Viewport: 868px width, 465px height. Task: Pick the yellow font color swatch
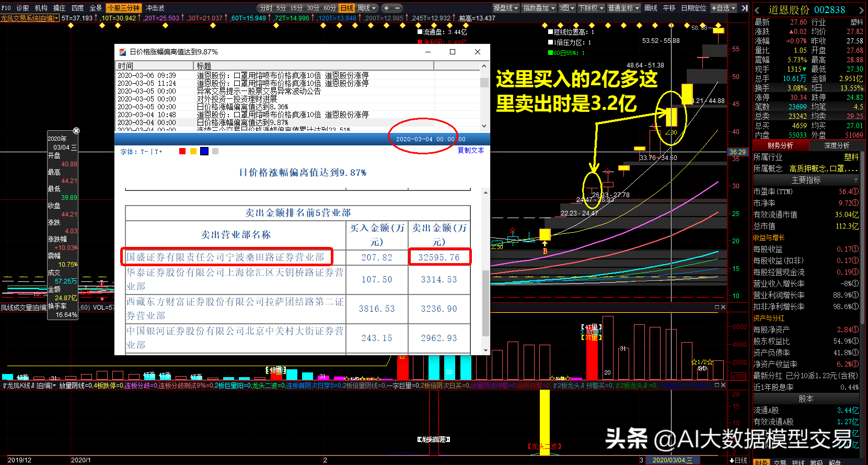[x=193, y=152]
